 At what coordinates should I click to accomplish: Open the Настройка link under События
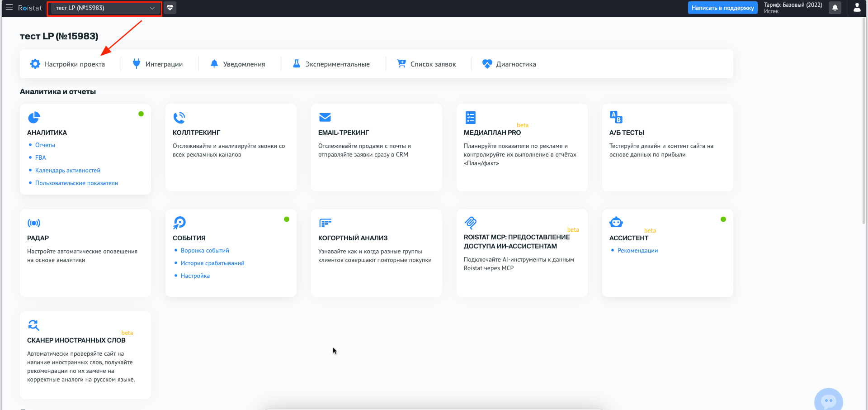195,276
